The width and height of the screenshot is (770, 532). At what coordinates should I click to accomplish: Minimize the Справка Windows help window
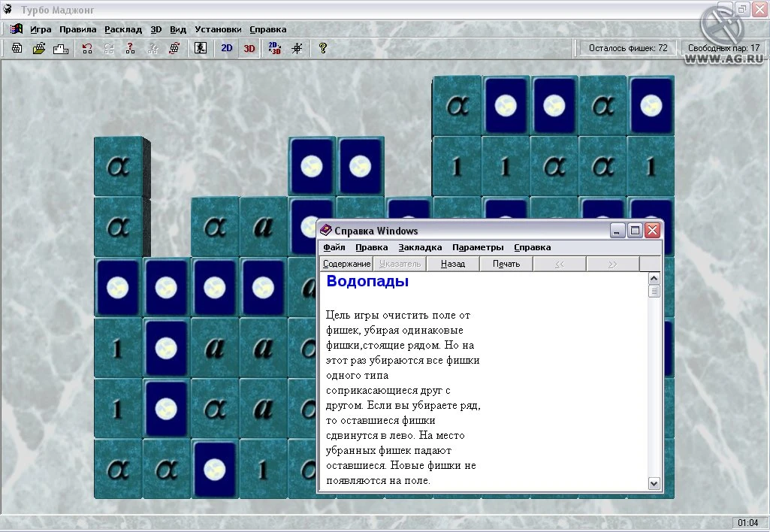coord(618,231)
